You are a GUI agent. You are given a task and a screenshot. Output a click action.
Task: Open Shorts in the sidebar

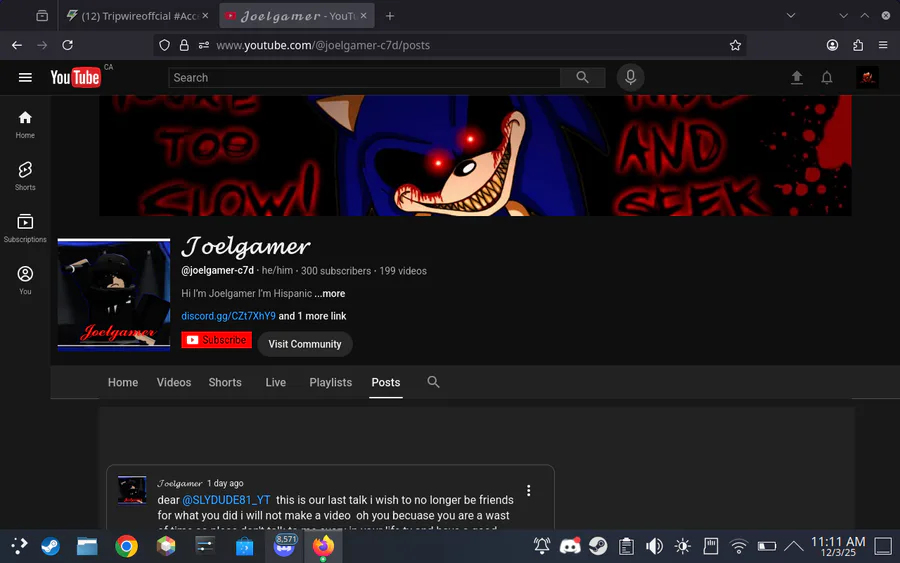[25, 176]
